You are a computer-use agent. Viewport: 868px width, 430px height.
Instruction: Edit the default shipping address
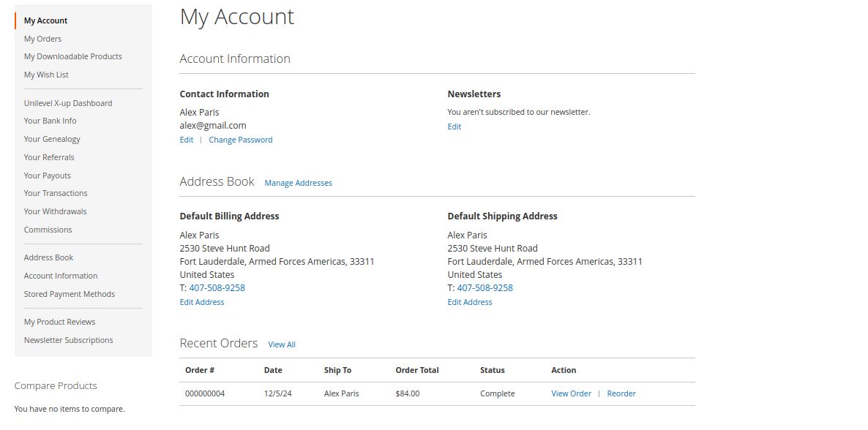pyautogui.click(x=470, y=302)
